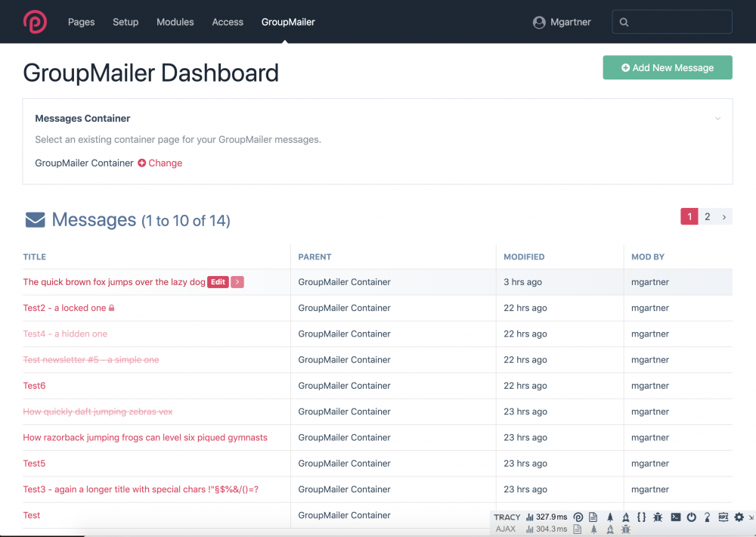
Task: Open the Tracy curly braces panel
Action: [641, 517]
